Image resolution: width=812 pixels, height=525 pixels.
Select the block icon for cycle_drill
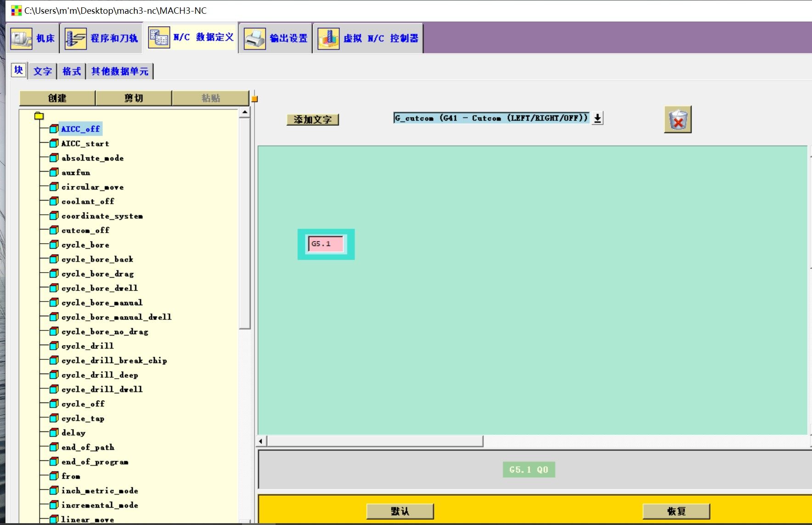54,346
